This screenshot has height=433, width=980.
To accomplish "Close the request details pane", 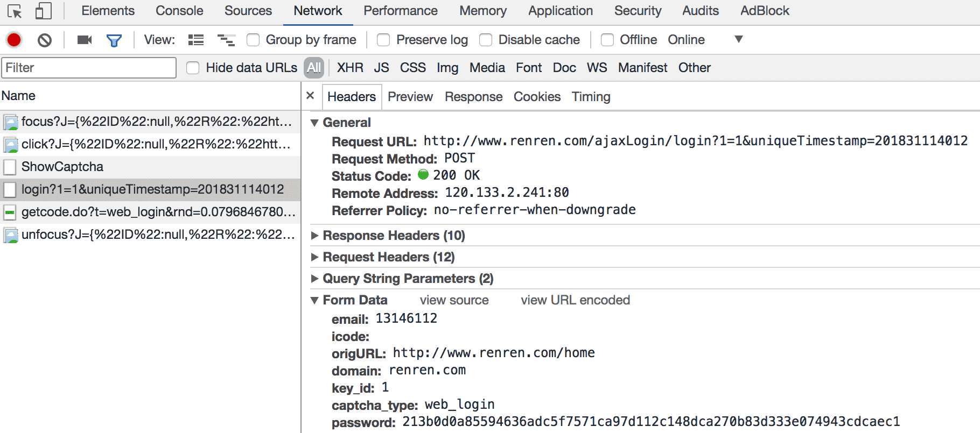I will 310,96.
